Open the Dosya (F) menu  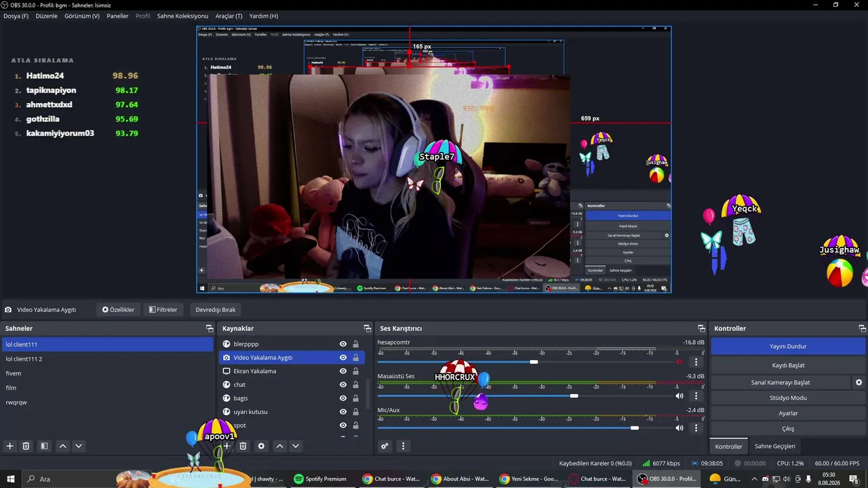pyautogui.click(x=16, y=16)
